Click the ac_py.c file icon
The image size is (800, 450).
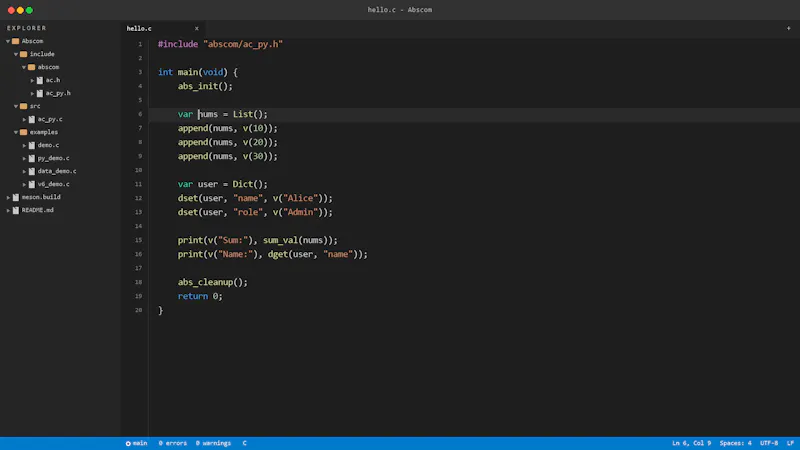click(32, 119)
